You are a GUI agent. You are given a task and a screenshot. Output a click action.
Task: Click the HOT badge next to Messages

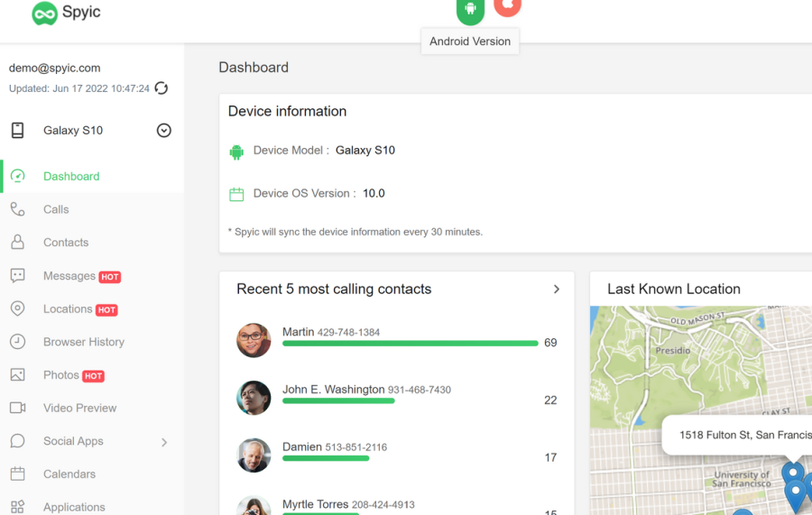(110, 277)
